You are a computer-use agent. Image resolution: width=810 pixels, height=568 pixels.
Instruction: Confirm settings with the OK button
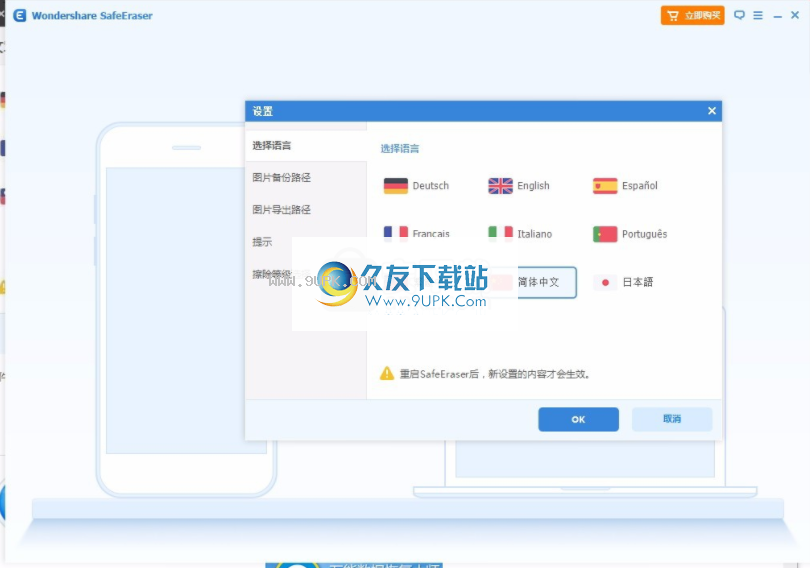pyautogui.click(x=578, y=419)
